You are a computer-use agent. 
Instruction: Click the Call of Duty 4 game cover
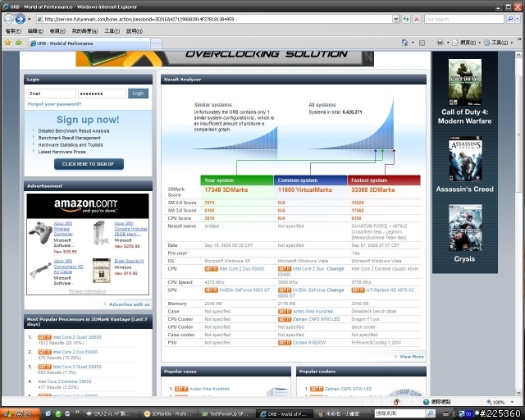465,82
